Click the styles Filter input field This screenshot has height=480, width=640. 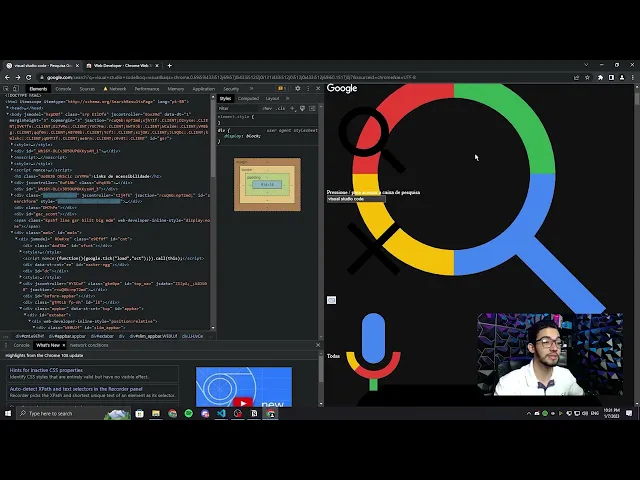(238, 108)
